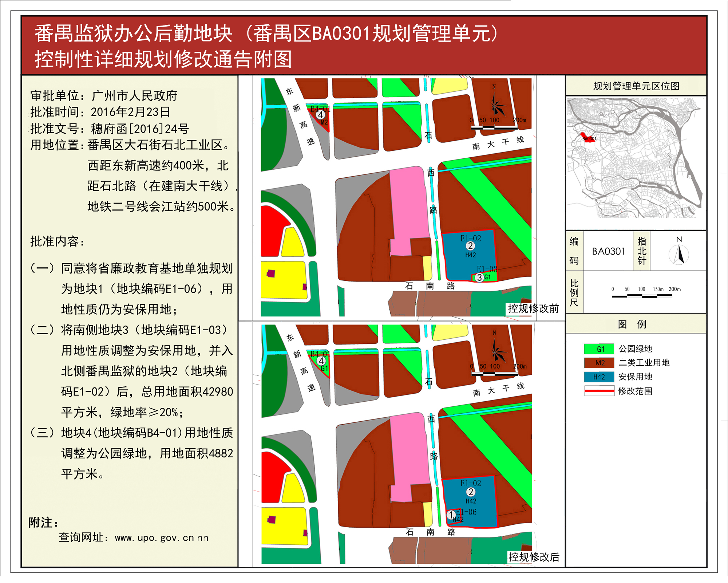Click circled marker 4 in the 控规修改后 map

pyautogui.click(x=321, y=361)
